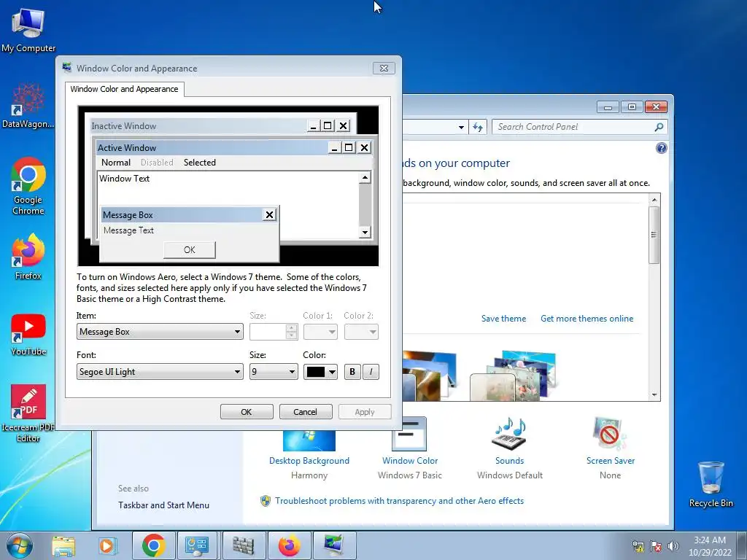This screenshot has height=560, width=747.
Task: Switch to Firefox in the taskbar
Action: (289, 545)
